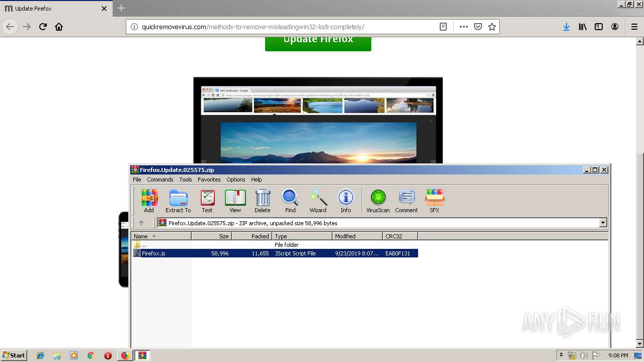Sort file list by Packed column
This screenshot has height=362, width=644.
pyautogui.click(x=252, y=236)
